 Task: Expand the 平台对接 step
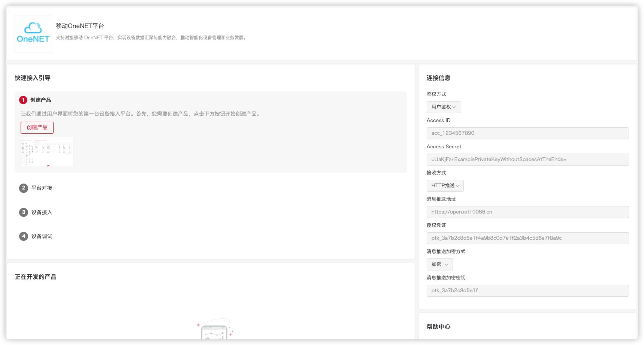coord(42,188)
